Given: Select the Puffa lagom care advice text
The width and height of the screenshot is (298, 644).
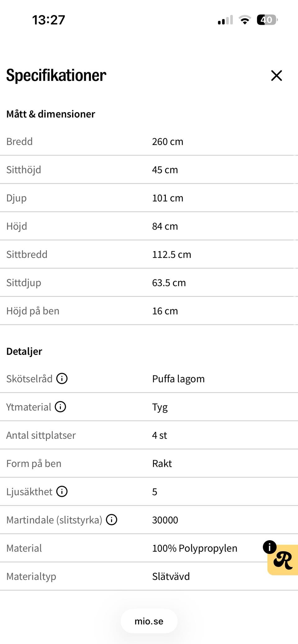Looking at the screenshot, I should tap(178, 379).
